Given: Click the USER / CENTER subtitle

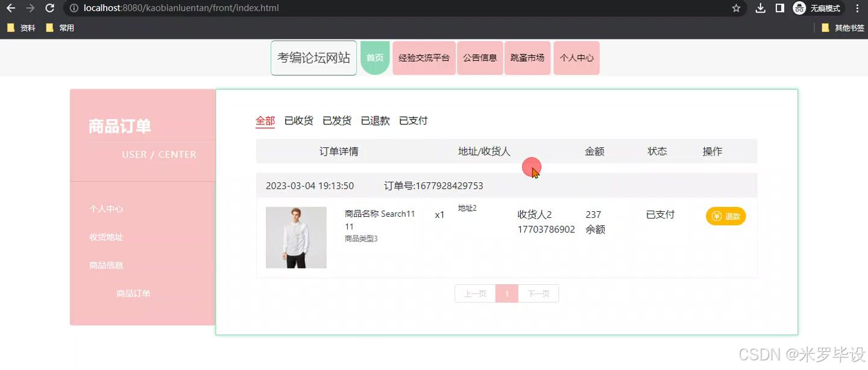Looking at the screenshot, I should (x=159, y=155).
